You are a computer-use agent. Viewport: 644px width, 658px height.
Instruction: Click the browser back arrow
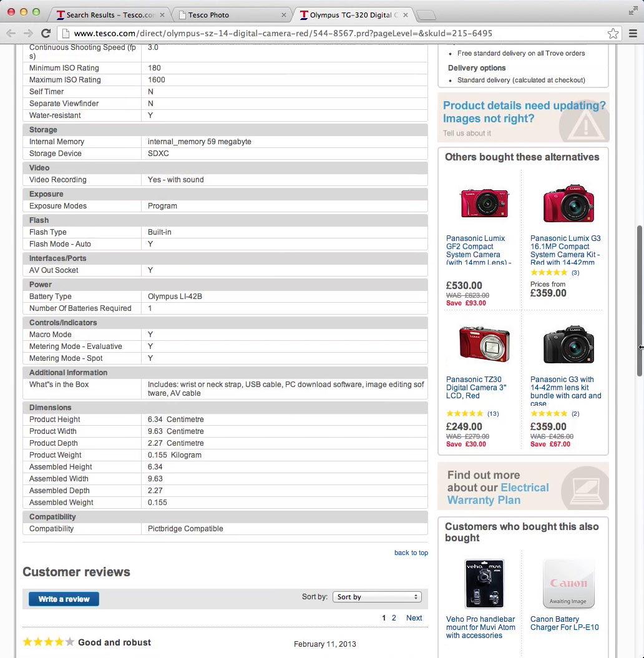coord(11,34)
